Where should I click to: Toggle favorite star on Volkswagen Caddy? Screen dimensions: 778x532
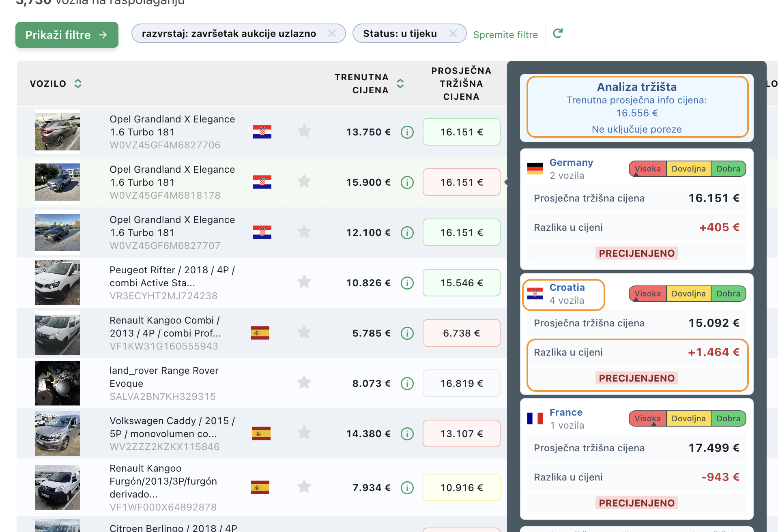point(304,433)
